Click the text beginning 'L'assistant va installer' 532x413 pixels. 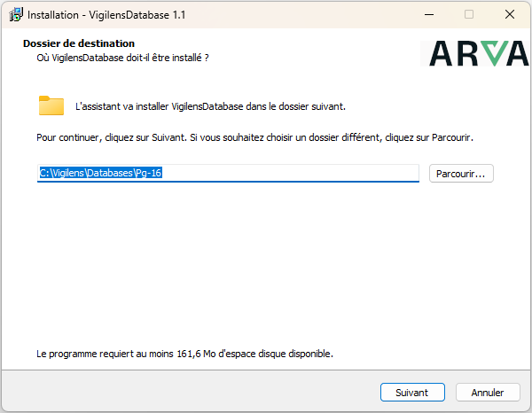tap(210, 106)
